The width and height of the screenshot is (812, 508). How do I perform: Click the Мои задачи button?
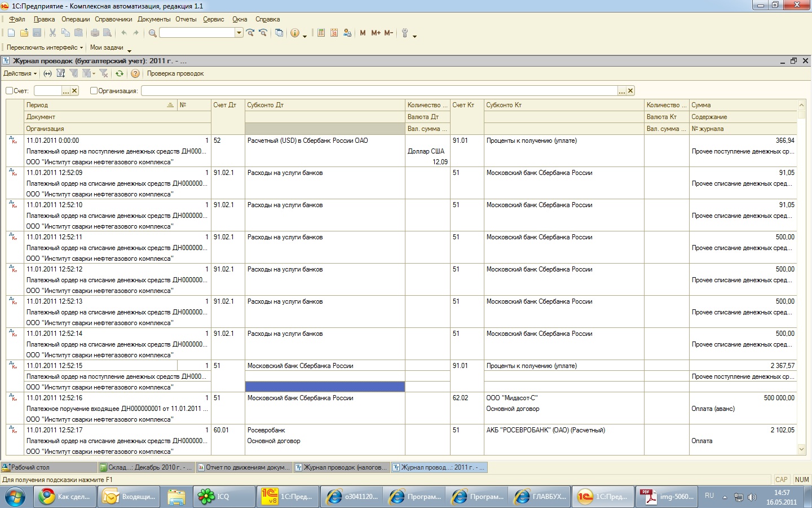click(107, 47)
